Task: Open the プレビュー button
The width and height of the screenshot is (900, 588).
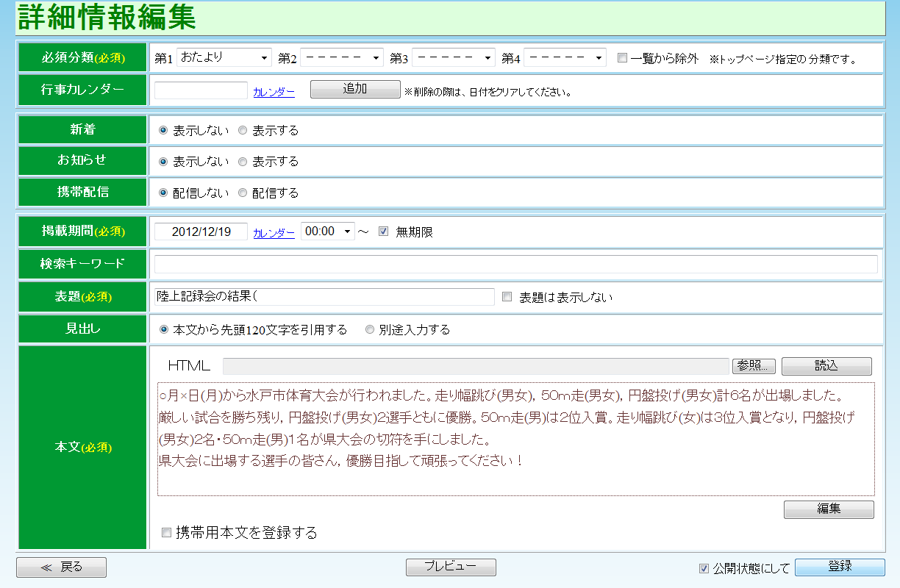Action: (451, 567)
